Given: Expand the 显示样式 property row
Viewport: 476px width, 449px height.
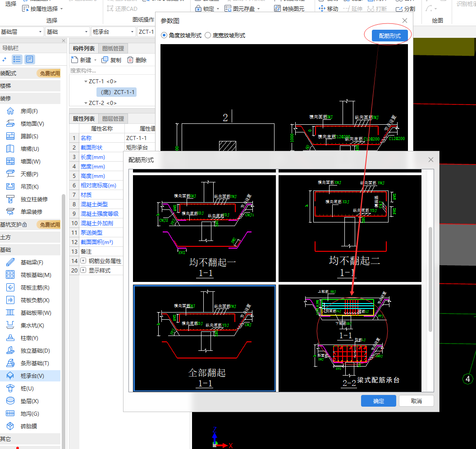Looking at the screenshot, I should [x=83, y=270].
